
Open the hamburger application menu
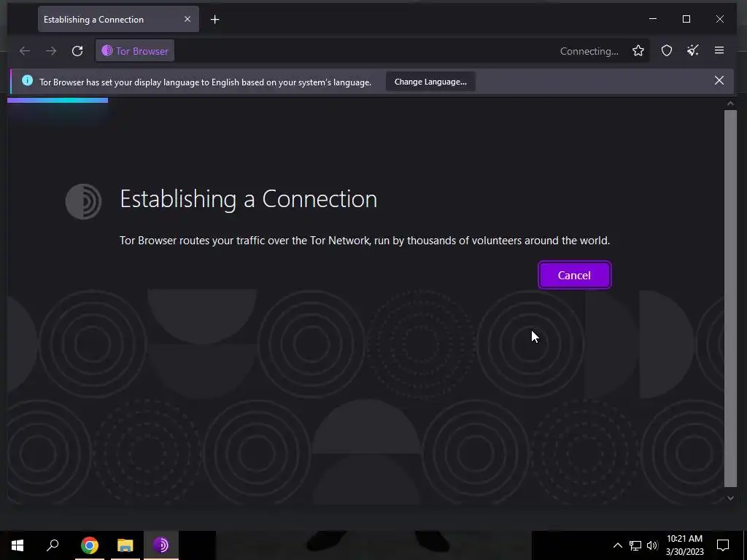719,50
